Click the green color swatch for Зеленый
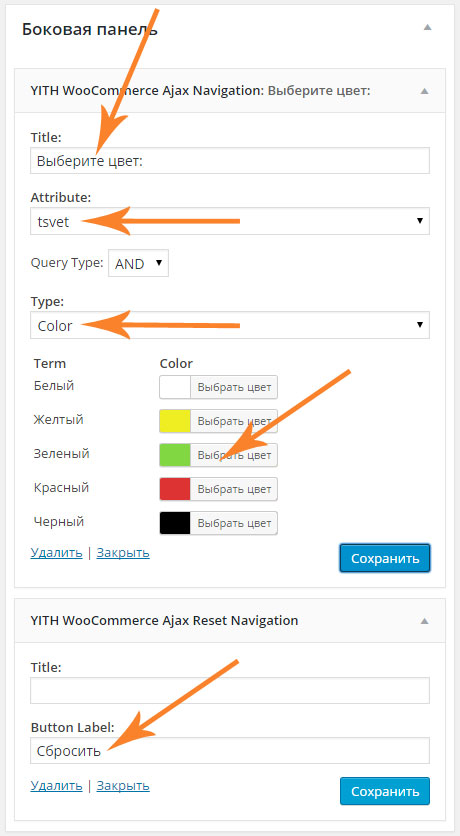Viewport: 460px width, 836px height. 175,455
